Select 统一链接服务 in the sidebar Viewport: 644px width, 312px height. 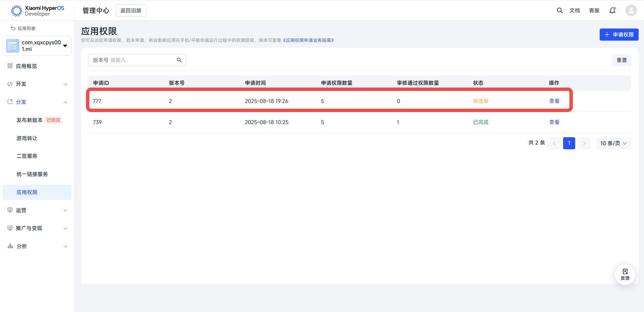coord(32,174)
